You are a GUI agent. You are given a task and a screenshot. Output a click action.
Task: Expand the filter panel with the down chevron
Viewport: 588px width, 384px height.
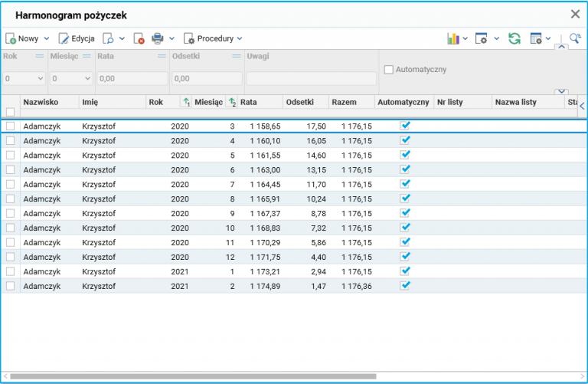click(x=561, y=91)
